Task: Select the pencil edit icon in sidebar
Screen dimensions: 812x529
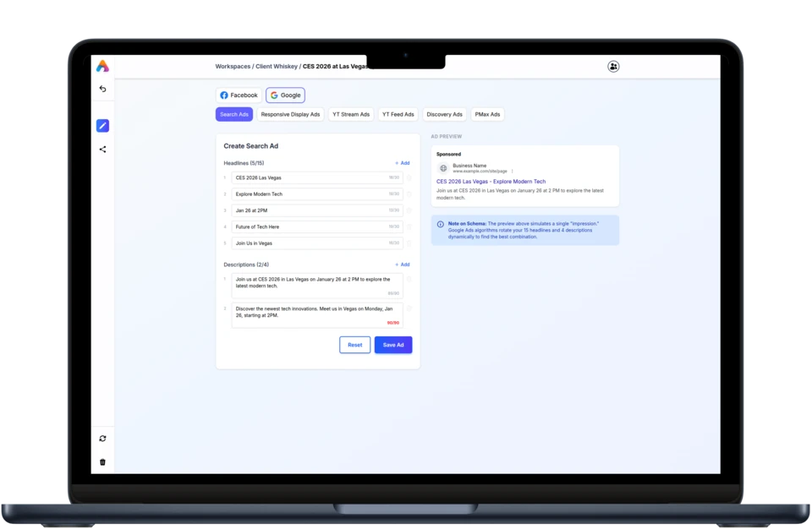Action: (x=102, y=126)
